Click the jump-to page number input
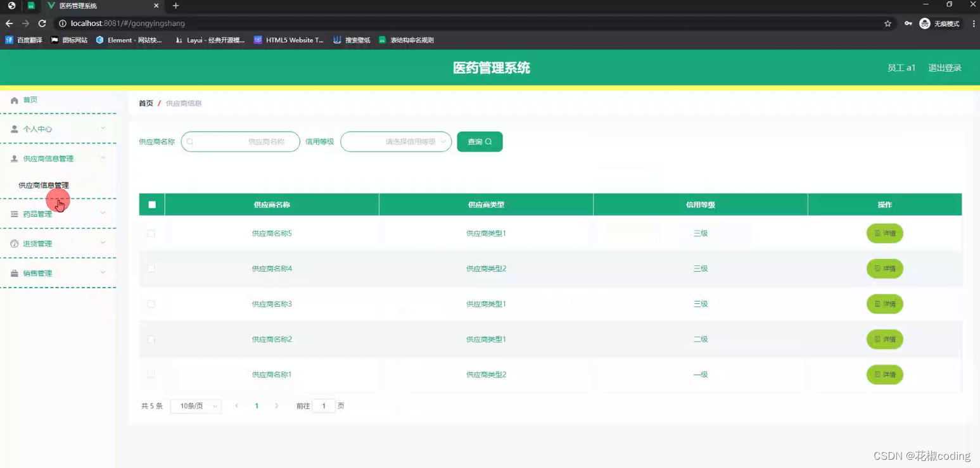The width and height of the screenshot is (980, 468). click(x=324, y=406)
